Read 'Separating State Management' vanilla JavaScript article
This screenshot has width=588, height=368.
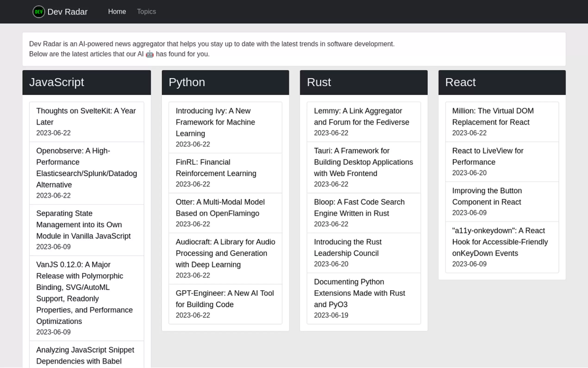point(83,224)
